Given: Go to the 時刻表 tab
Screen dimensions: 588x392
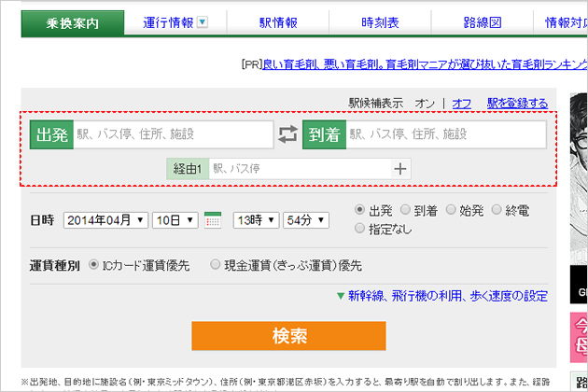Looking at the screenshot, I should pyautogui.click(x=380, y=23).
